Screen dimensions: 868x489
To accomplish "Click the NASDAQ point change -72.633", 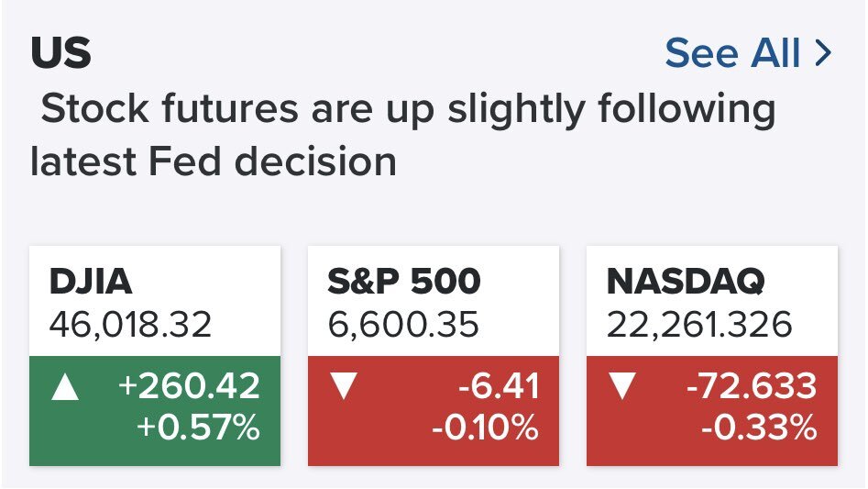I will pos(752,386).
